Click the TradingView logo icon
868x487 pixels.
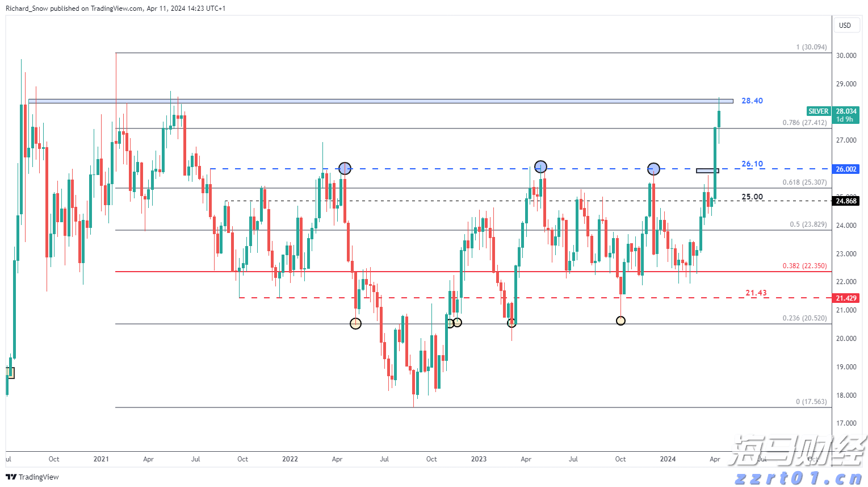coord(11,477)
